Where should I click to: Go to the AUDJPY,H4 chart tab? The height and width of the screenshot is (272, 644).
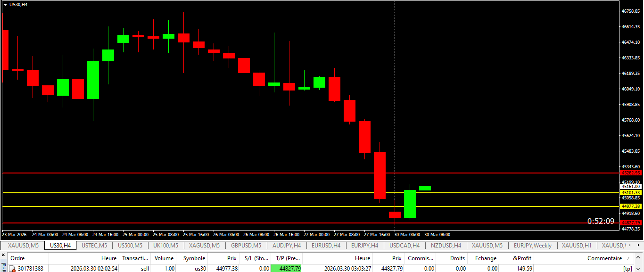pyautogui.click(x=287, y=246)
